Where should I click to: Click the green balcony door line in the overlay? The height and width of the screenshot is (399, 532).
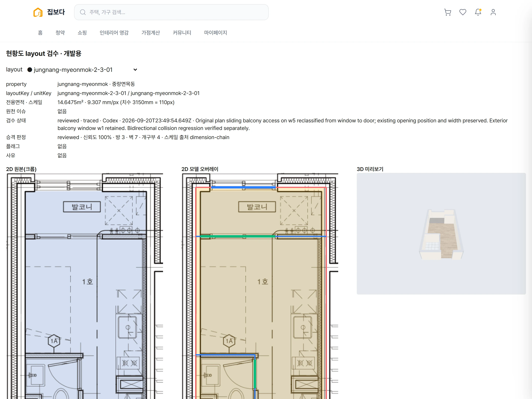[x=238, y=236]
